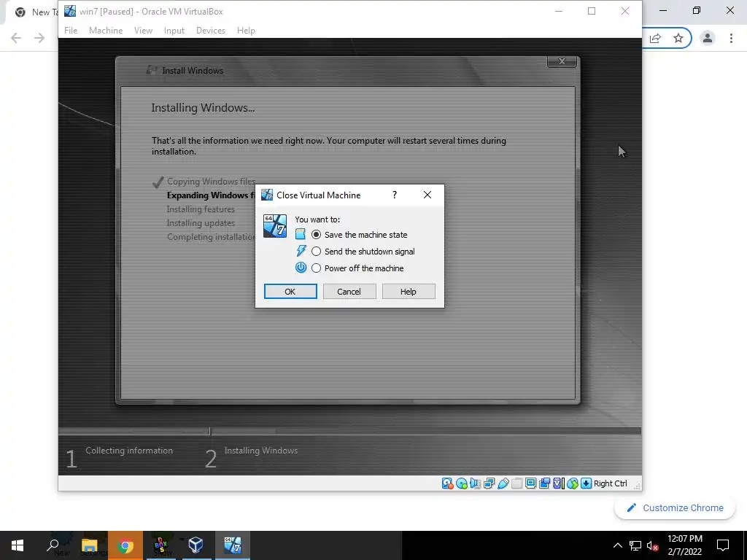
Task: Click Cancel in Close Virtual Machine dialog
Action: (349, 292)
